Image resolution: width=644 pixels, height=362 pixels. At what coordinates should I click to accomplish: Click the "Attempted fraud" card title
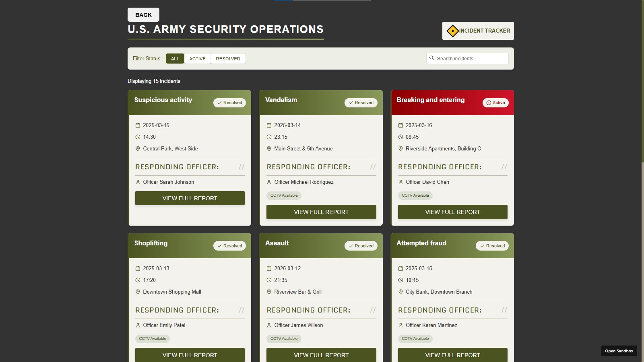click(x=421, y=243)
